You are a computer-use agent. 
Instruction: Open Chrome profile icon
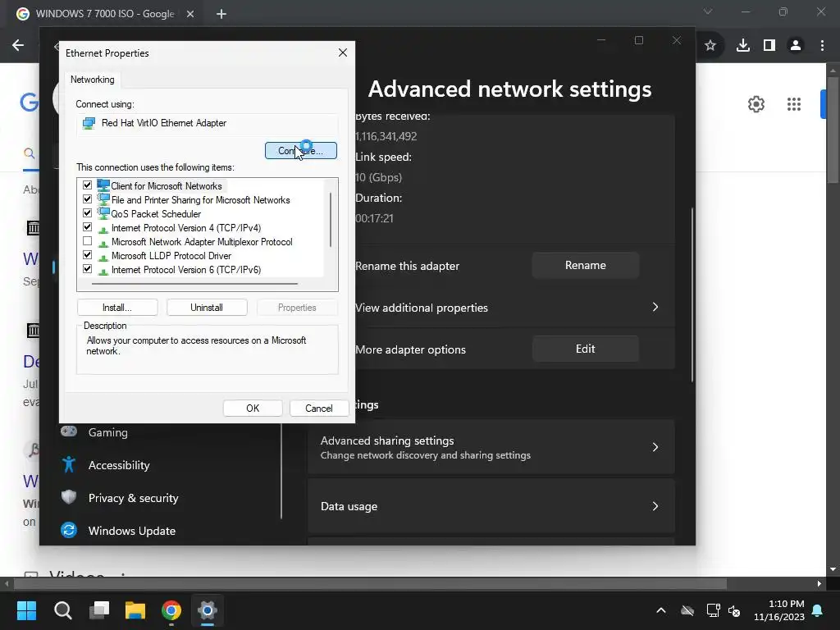[796, 46]
